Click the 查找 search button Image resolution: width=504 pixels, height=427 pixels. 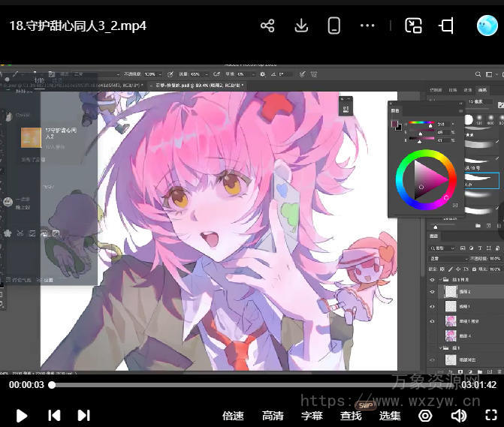point(351,416)
